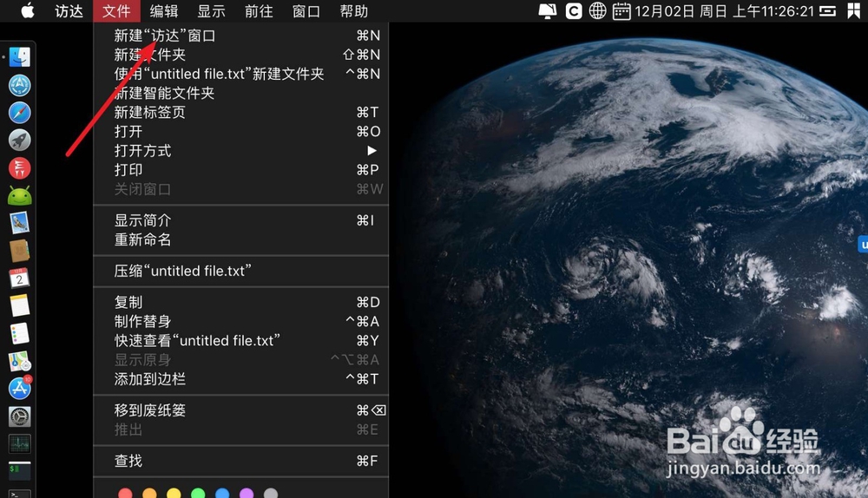Open Launchpad rocket icon in Dock
868x498 pixels.
pos(20,140)
